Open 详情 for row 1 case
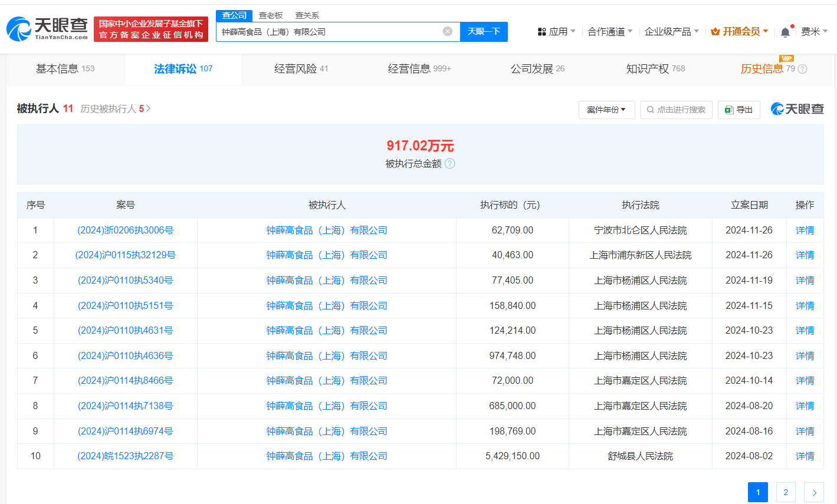837x504 pixels. click(805, 230)
